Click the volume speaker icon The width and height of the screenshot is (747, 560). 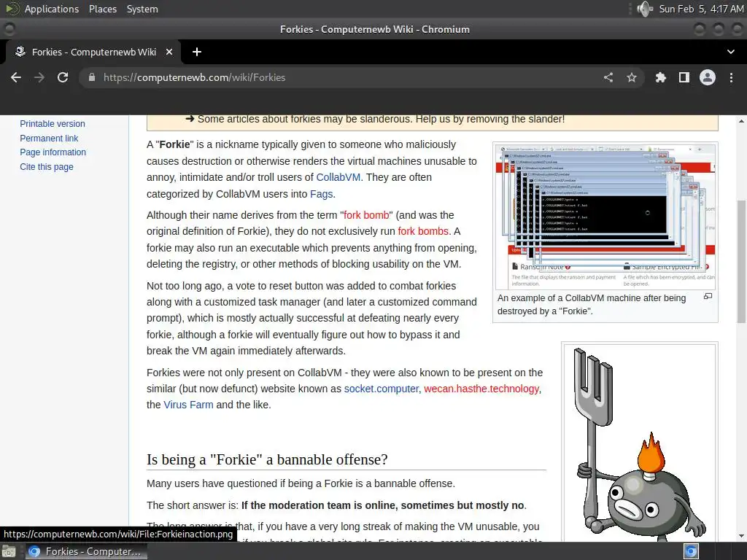pos(645,9)
